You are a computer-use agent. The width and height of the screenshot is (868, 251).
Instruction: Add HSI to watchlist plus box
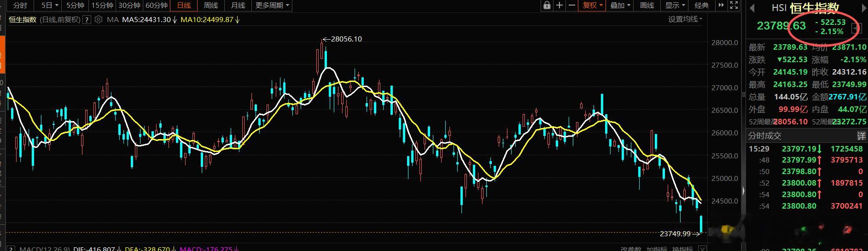click(x=857, y=29)
